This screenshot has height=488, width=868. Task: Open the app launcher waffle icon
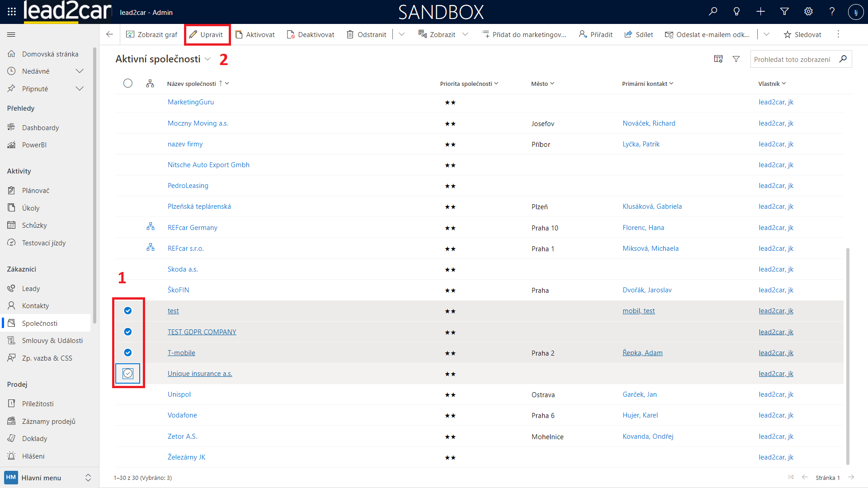coord(12,12)
